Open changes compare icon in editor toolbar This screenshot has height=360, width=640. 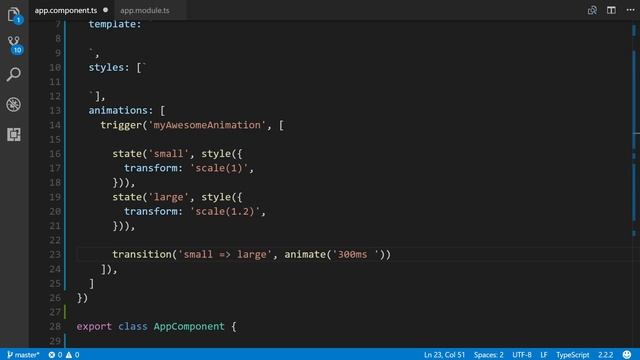[x=592, y=10]
